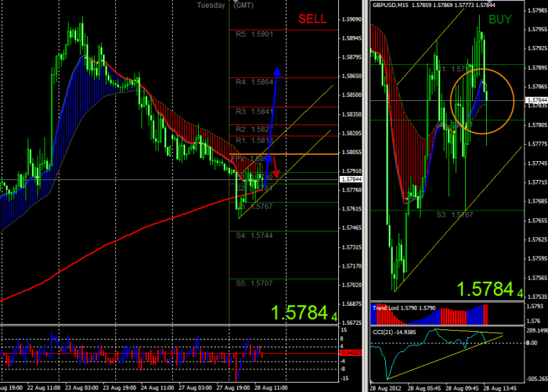Select the R1: 1.5818 pivot label

254,141
